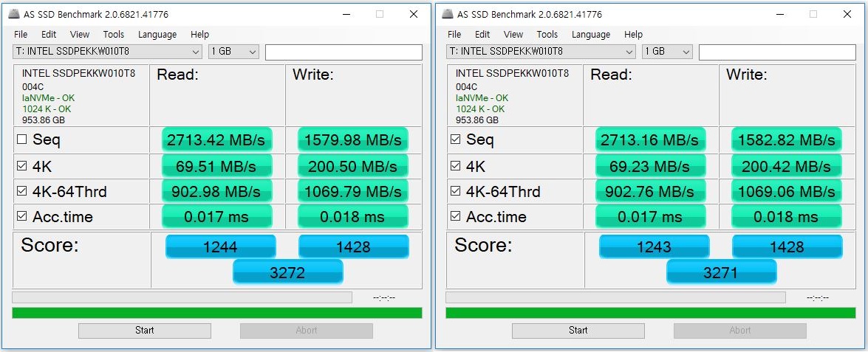This screenshot has width=868, height=352.
Task: Open the 1 GB size dropdown in the left window
Action: pyautogui.click(x=233, y=52)
